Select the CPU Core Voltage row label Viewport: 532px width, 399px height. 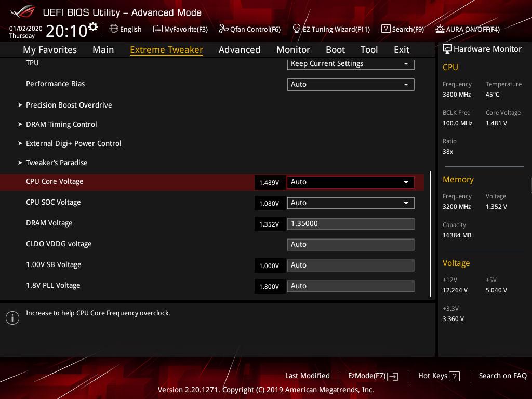coord(55,181)
